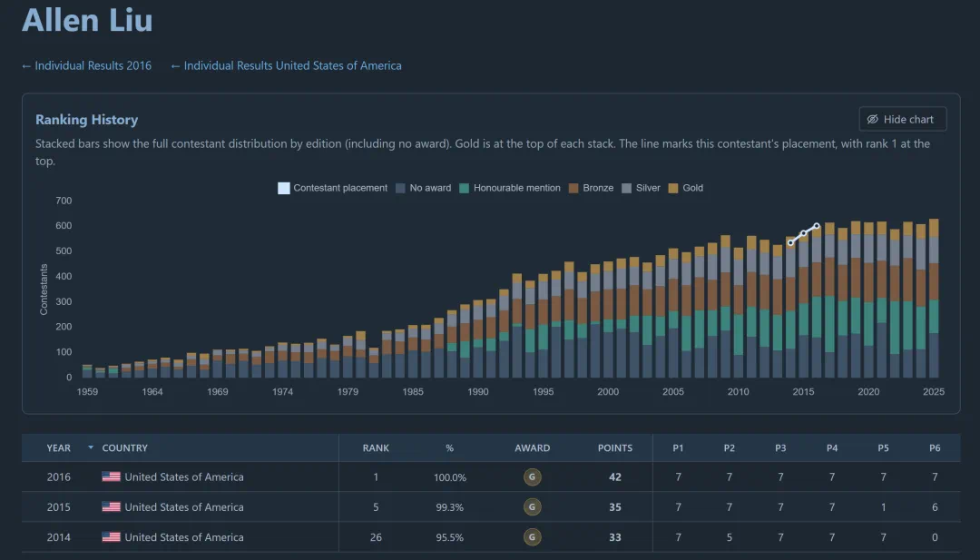Click the COUNTRY column header
The width and height of the screenshot is (980, 560).
[x=125, y=448]
